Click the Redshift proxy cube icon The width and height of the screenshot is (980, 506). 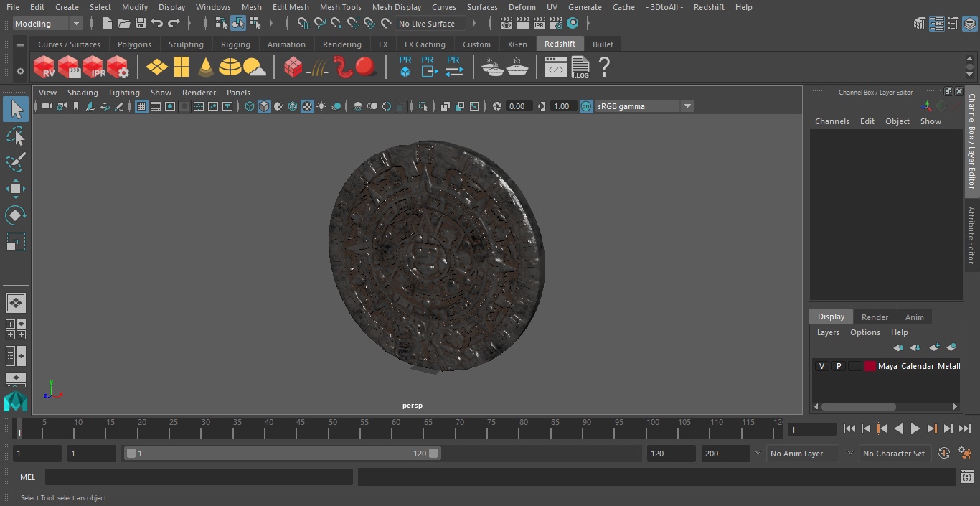point(405,67)
